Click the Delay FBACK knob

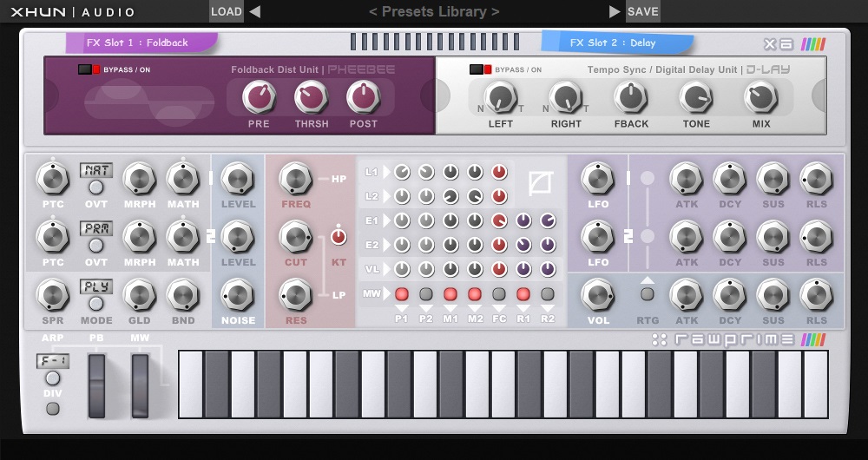[x=631, y=97]
